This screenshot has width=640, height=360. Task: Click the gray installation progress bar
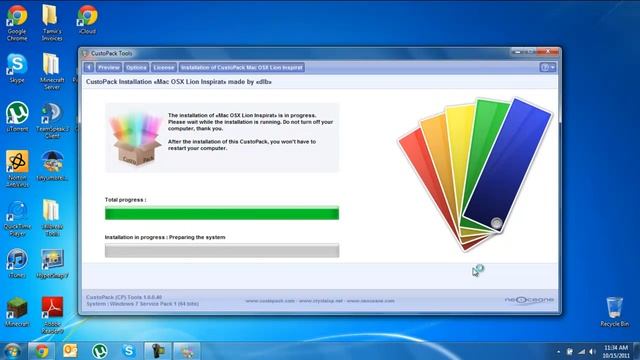click(x=222, y=250)
